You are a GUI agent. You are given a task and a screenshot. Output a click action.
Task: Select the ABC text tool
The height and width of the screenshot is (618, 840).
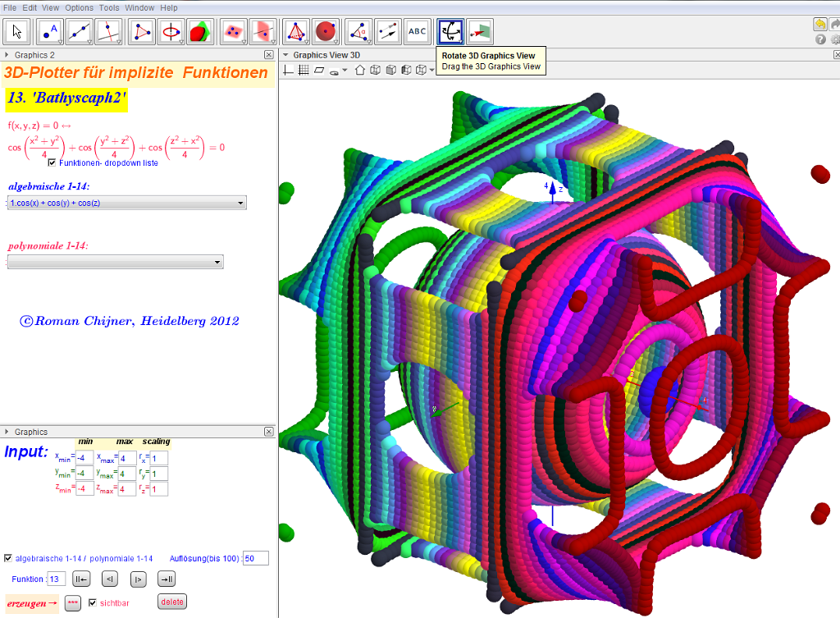click(x=418, y=31)
